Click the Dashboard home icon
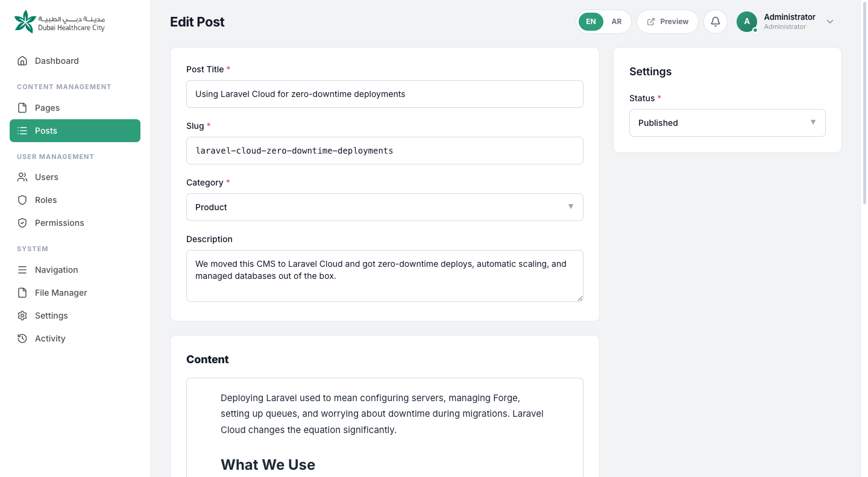 (22, 61)
